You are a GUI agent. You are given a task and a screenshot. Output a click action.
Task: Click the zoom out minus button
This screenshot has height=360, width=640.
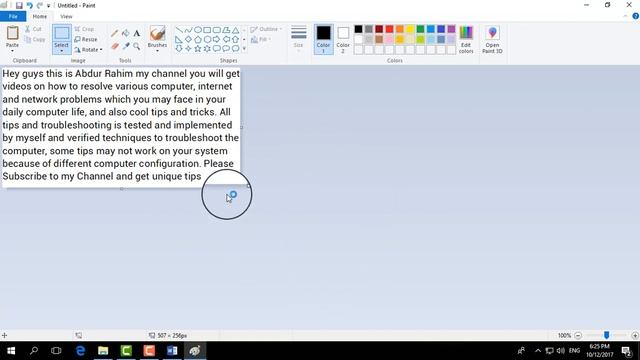coord(578,336)
